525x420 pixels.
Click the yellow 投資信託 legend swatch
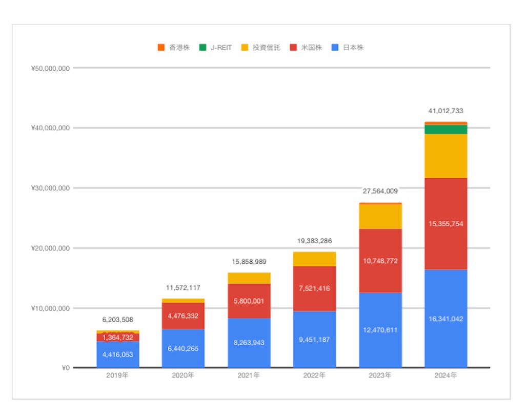coord(245,48)
